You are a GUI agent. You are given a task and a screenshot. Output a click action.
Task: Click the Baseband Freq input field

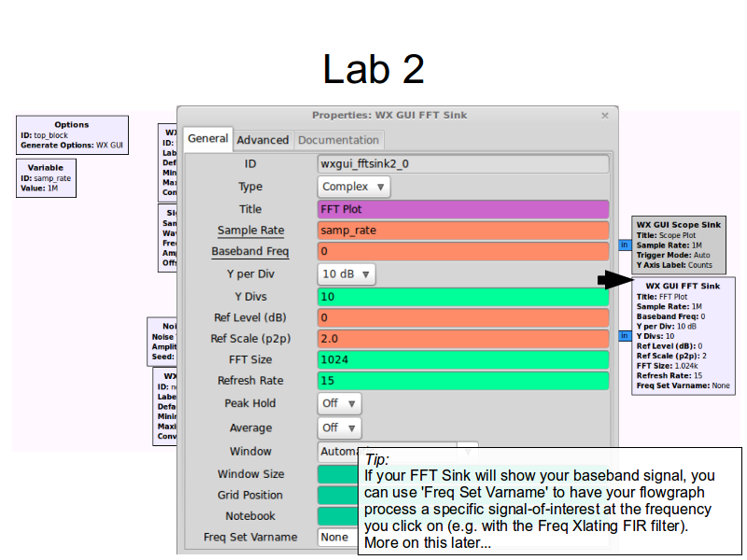click(x=463, y=252)
